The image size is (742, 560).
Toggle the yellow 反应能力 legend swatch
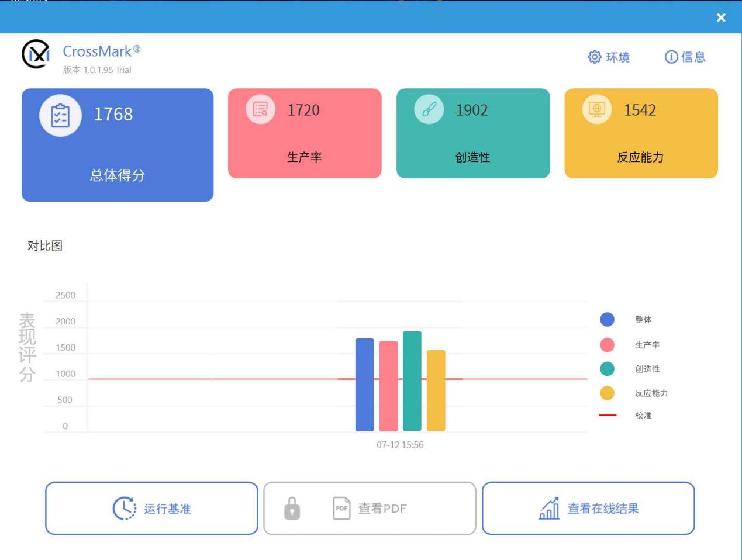(607, 393)
